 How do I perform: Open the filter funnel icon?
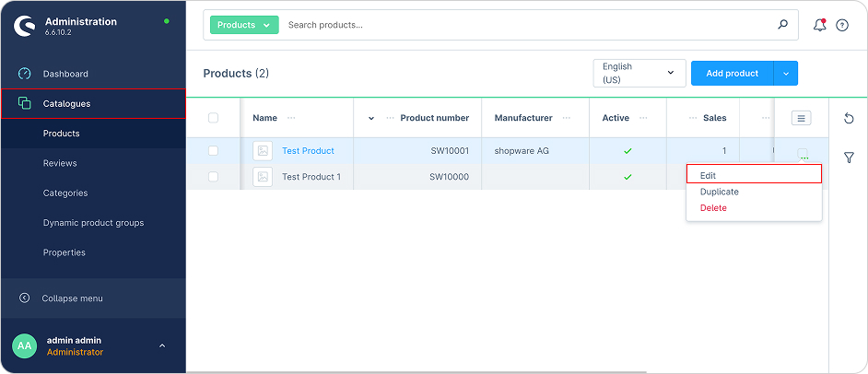coord(849,158)
